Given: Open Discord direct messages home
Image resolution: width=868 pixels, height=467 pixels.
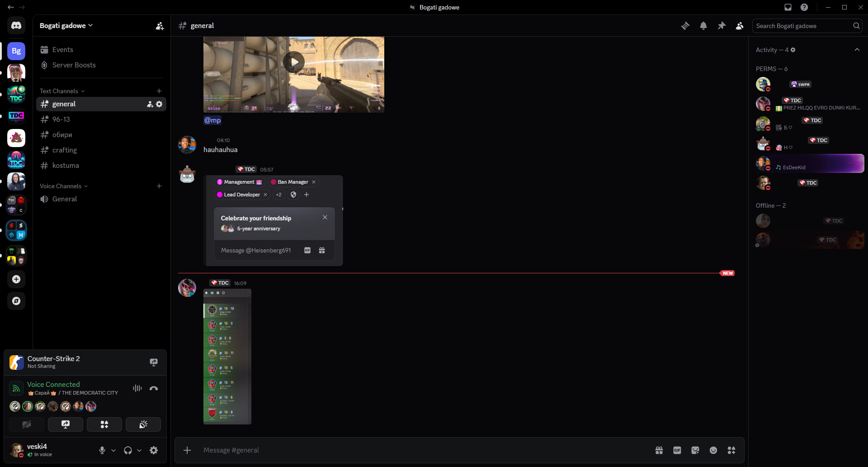Looking at the screenshot, I should click(x=16, y=26).
